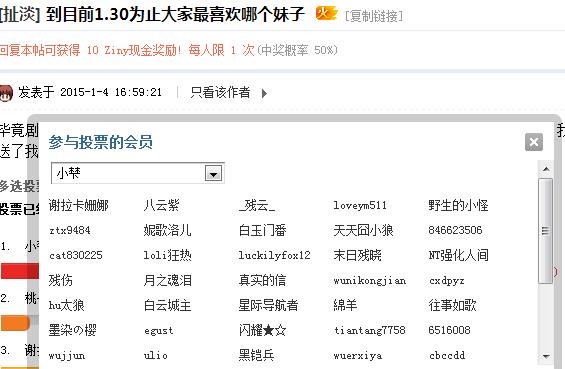Click the thread title about 1.30 妹子

[175, 14]
